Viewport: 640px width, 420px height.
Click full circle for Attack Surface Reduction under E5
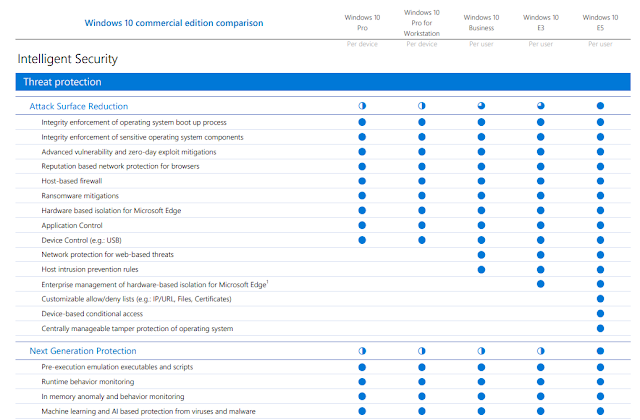[600, 106]
